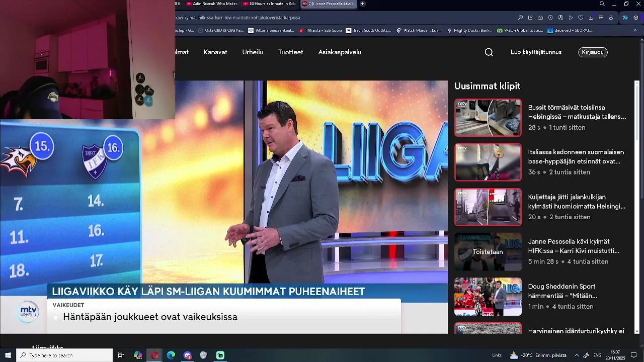Click 'Kuljettaja jätti jalankulkijan kylmästi' title
644x362 pixels.
tap(577, 202)
